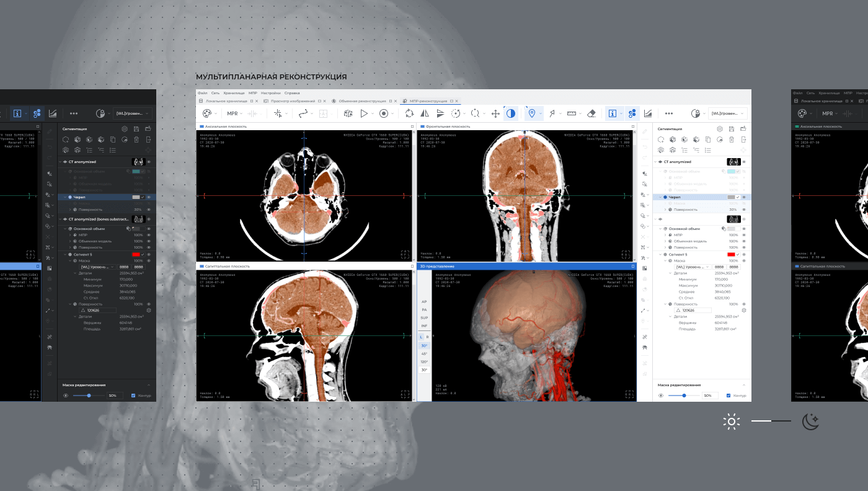Open dropdown arrow beside curve path tool
Image resolution: width=868 pixels, height=491 pixels.
pos(312,113)
